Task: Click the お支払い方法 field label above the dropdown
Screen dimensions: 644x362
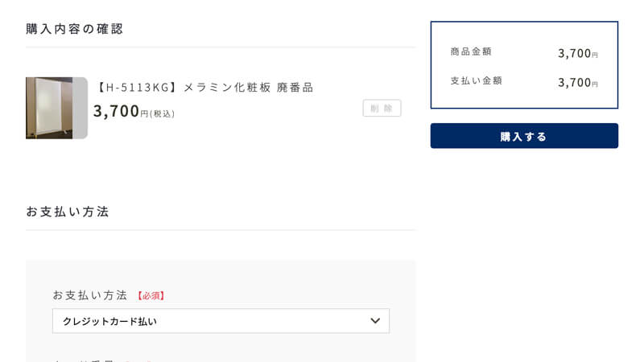Action: click(x=90, y=295)
